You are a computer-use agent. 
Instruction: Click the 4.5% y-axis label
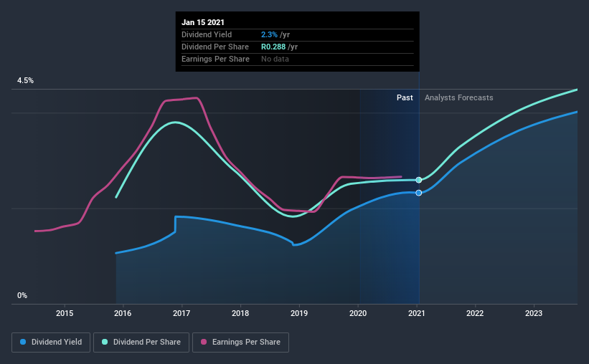point(25,81)
